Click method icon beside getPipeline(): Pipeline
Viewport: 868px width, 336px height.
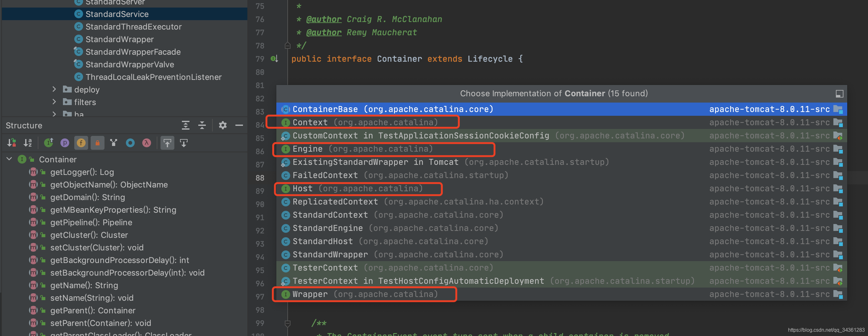tap(33, 222)
